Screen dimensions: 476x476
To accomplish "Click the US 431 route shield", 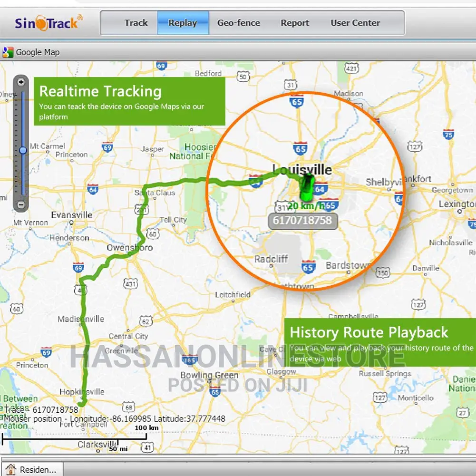I will (131, 284).
